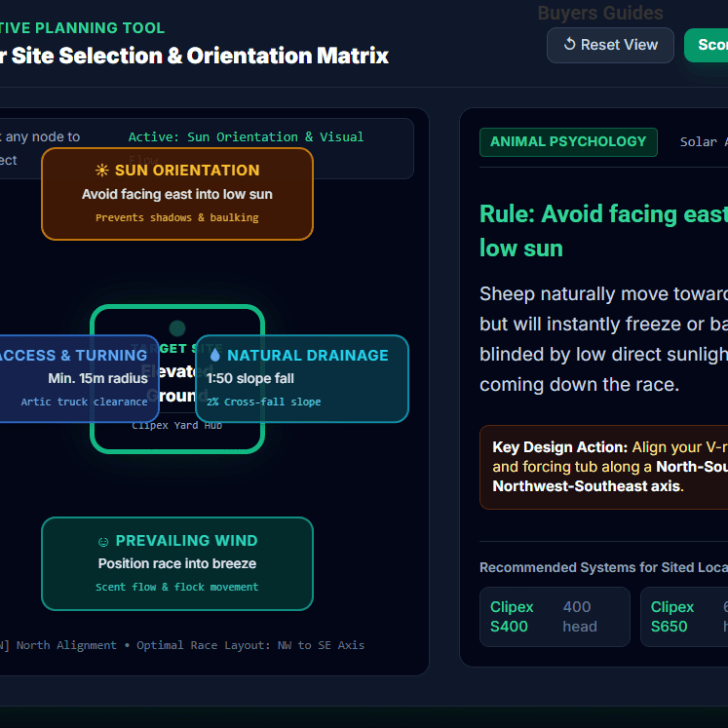Screen dimensions: 728x728
Task: Select the Access & Turning node
Action: click(79, 378)
